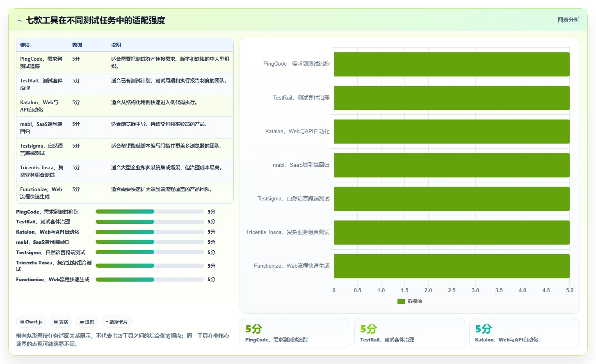Viewport: 596px width, 364px height.
Task: Click the PingCode bar in the chart
Action: (452, 64)
